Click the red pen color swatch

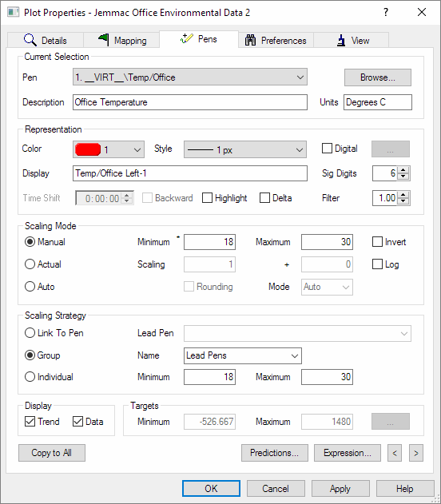coord(88,149)
